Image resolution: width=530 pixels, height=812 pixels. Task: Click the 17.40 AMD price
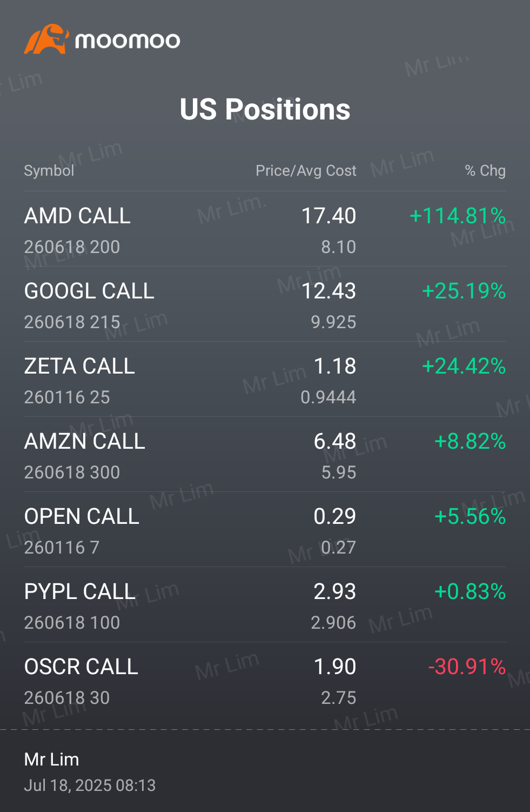tap(328, 216)
